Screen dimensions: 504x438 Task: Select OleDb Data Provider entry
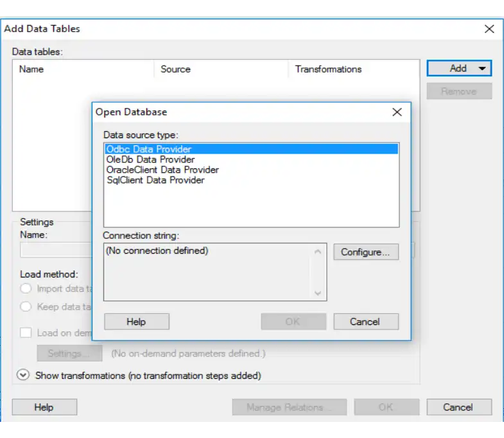150,159
